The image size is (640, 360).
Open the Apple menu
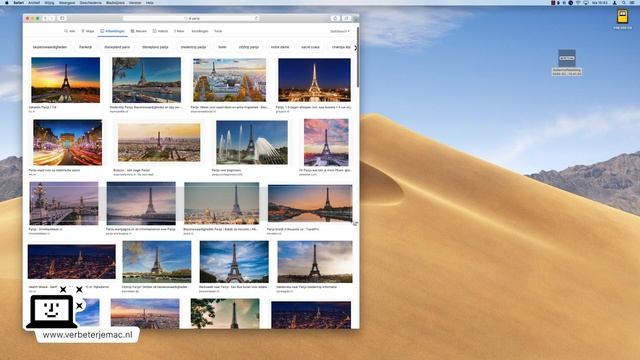[x=7, y=3]
